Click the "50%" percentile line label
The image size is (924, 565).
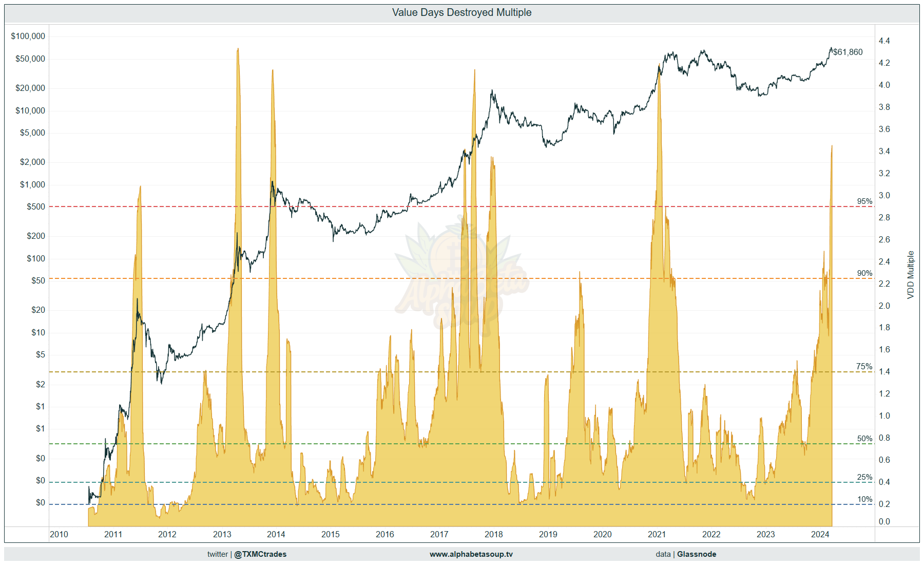pos(864,439)
